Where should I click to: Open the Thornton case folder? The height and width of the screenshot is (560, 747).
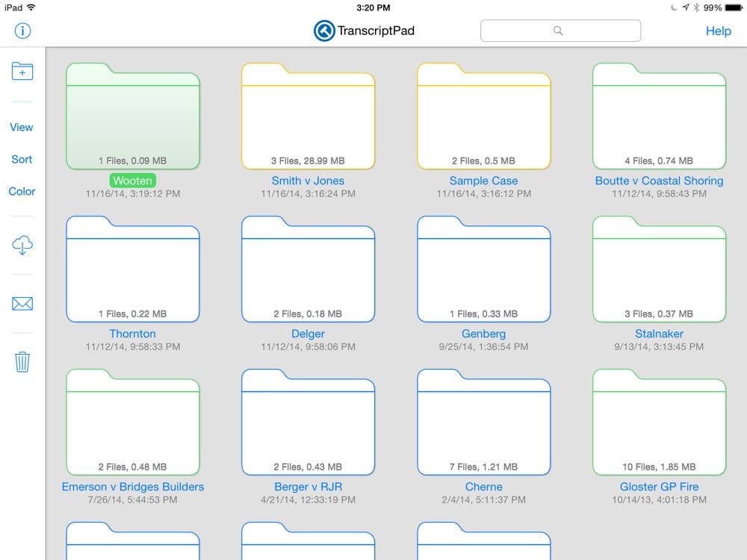[133, 269]
